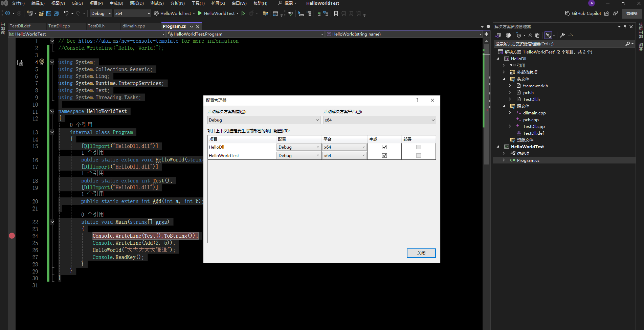Click the green Start debugging arrow
Viewport: 644px width, 330px height.
(x=200, y=13)
